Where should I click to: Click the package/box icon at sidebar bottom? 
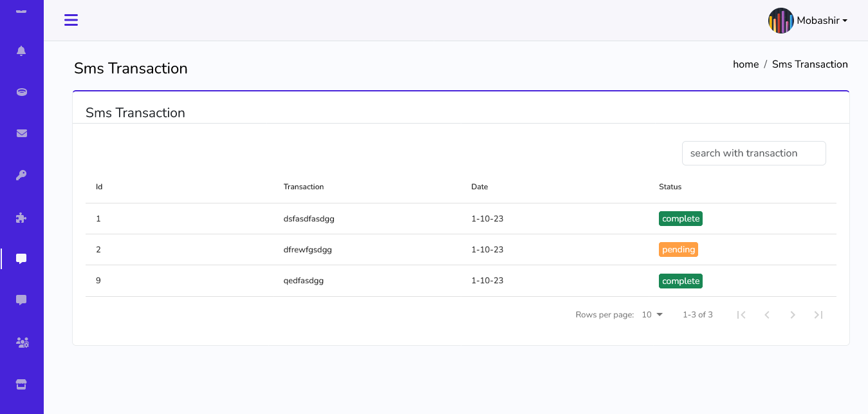pyautogui.click(x=21, y=384)
